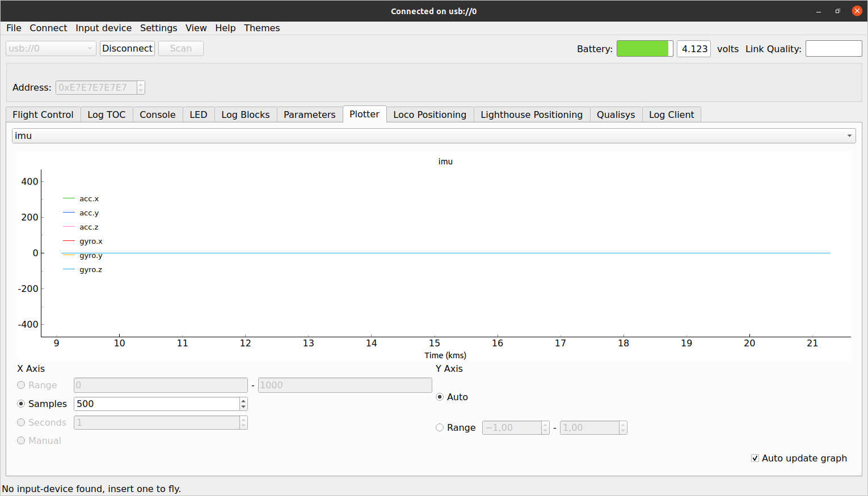
Task: Go to the Log Blocks tab
Action: (x=245, y=115)
